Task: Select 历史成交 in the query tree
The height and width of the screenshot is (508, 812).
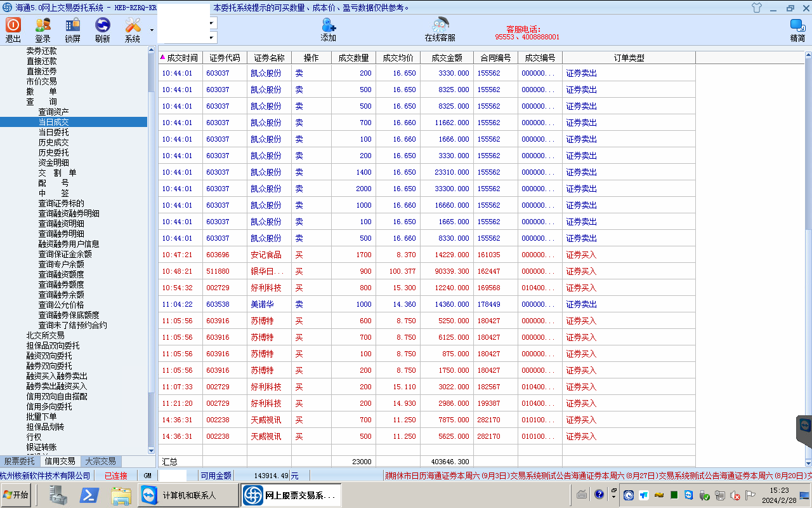Action: (54, 142)
